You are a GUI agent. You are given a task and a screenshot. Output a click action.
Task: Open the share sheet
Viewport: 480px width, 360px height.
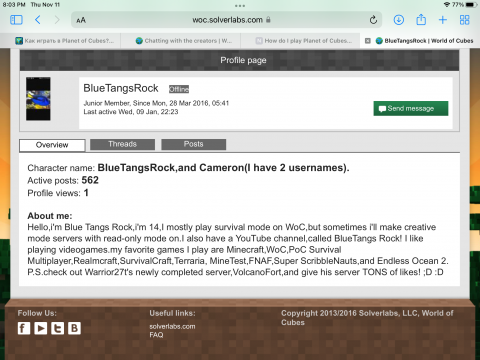[x=421, y=20]
